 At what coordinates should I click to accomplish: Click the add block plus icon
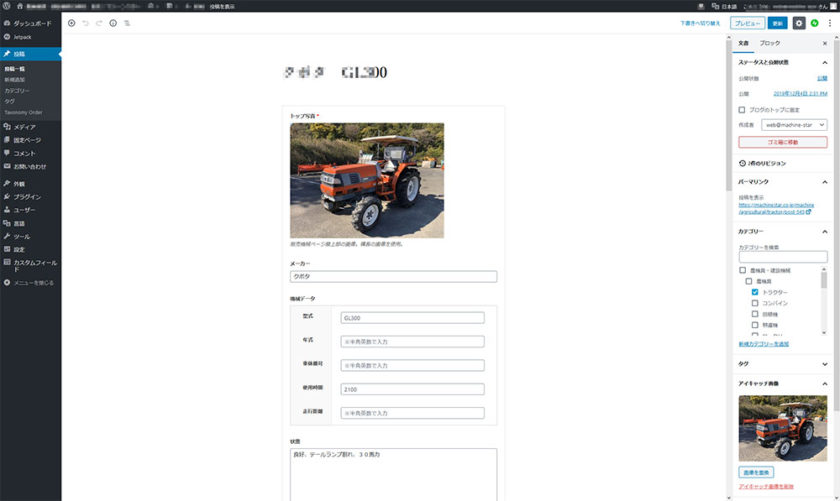tap(71, 23)
